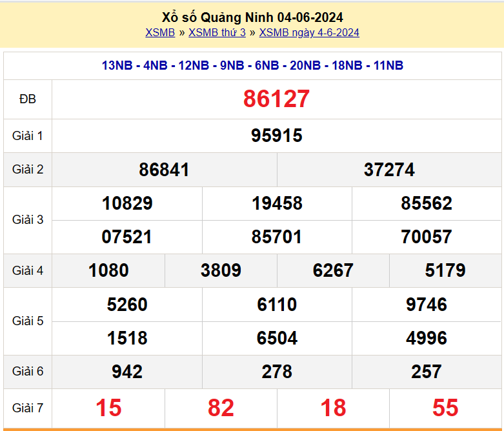The image size is (504, 431).
Task: Click Giải 5 number 6110
Action: (276, 305)
